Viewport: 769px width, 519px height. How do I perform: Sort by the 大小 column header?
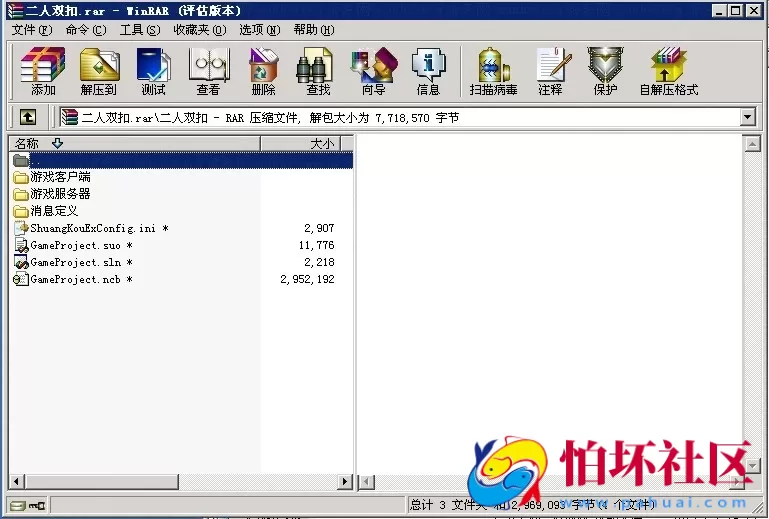[x=300, y=144]
